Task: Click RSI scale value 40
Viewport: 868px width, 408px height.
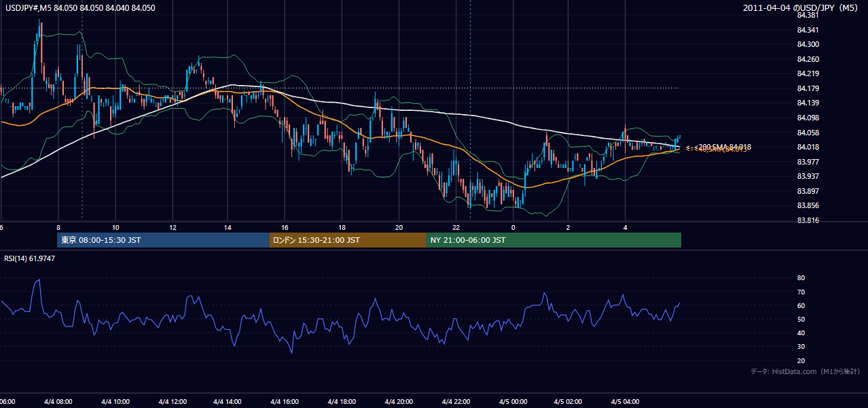Action: point(801,333)
